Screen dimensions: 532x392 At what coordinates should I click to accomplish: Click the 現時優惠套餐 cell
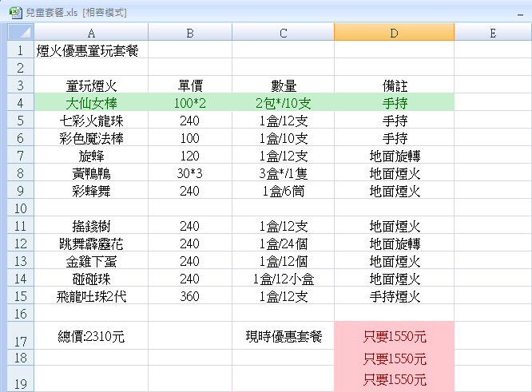[x=283, y=336]
